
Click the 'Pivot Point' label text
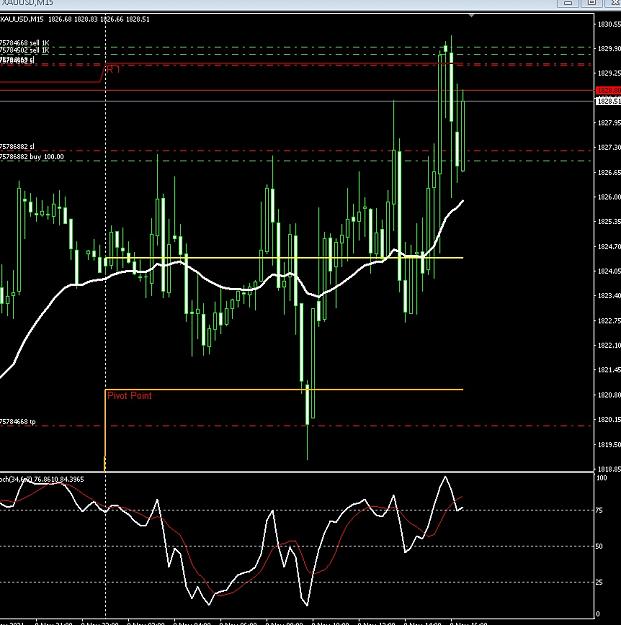tap(130, 395)
